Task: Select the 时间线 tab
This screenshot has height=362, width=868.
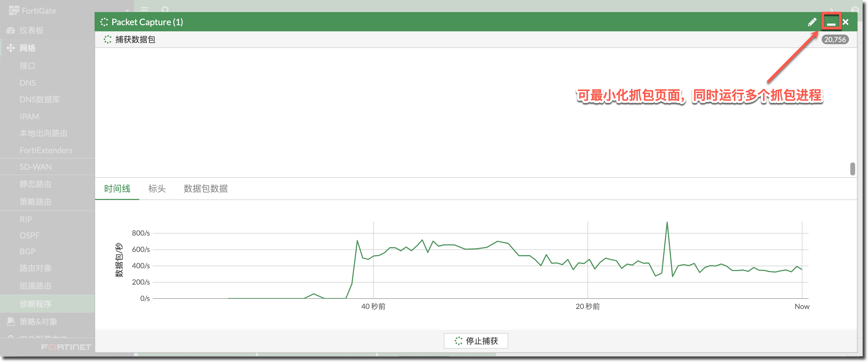Action: [117, 188]
